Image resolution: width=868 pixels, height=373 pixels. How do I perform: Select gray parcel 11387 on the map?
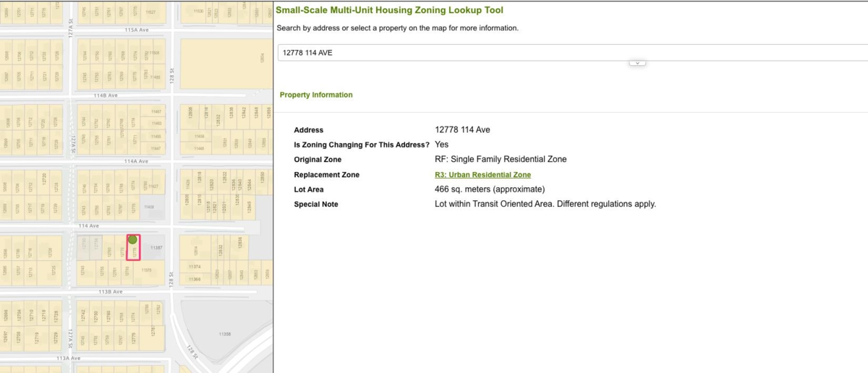point(155,247)
